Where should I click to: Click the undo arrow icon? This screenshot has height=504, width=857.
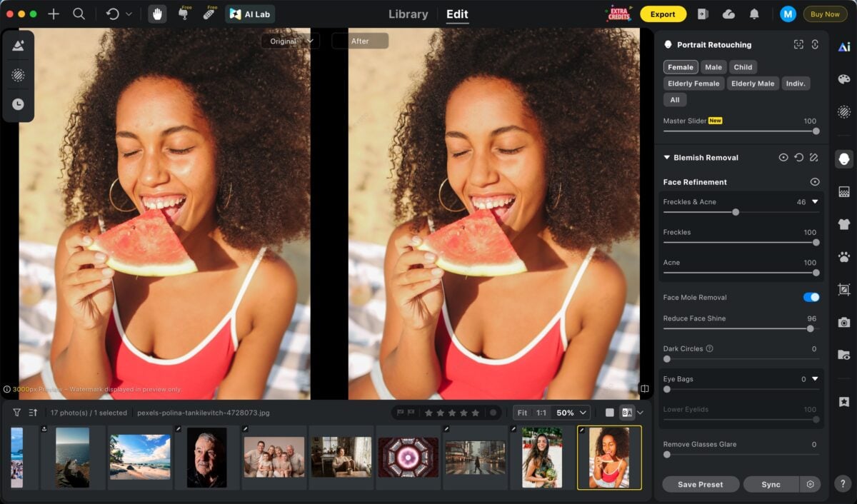point(112,14)
